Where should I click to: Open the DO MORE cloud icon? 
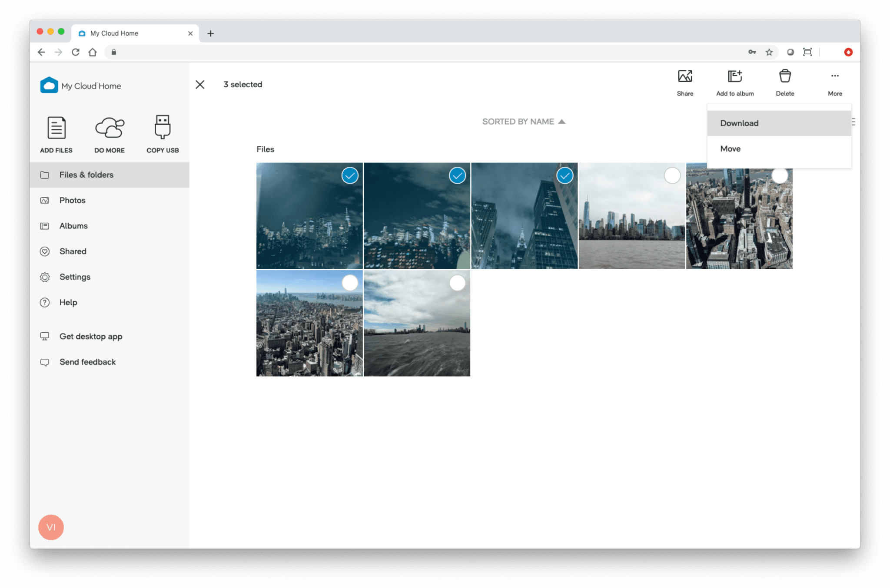point(109,134)
